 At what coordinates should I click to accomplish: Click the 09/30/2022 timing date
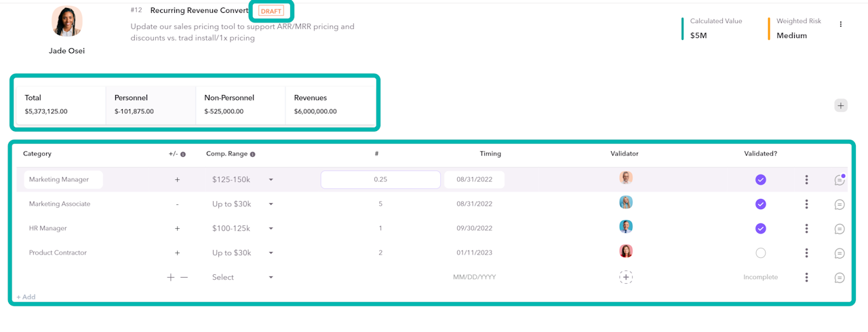475,229
